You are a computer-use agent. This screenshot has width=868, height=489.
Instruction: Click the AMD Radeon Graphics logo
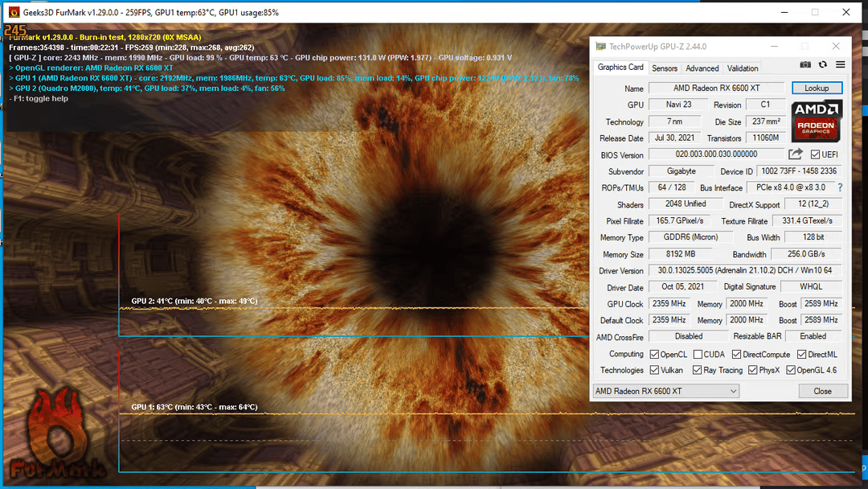(x=817, y=121)
